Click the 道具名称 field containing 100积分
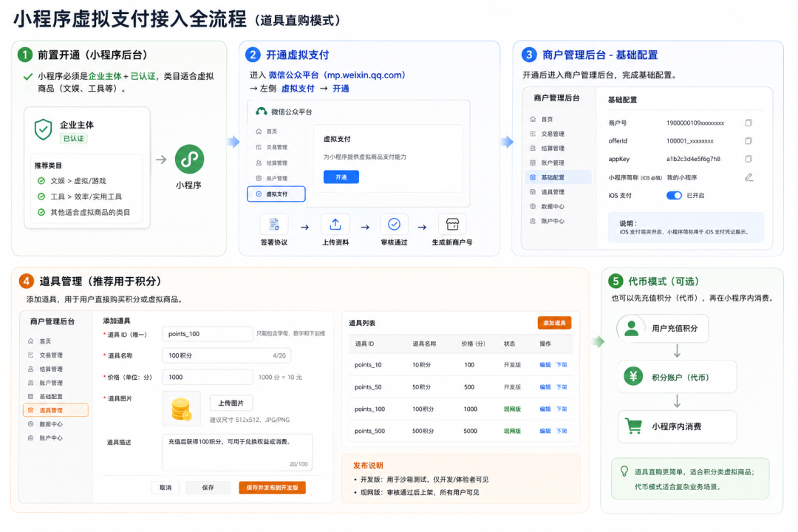The height and width of the screenshot is (532, 798). tap(227, 355)
